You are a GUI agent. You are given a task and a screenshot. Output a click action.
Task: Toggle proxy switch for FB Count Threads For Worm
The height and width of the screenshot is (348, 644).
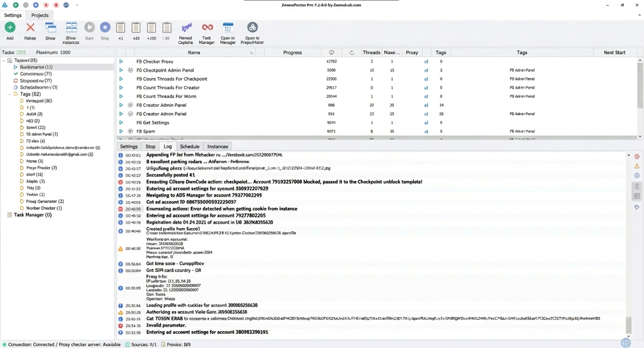[x=426, y=97]
